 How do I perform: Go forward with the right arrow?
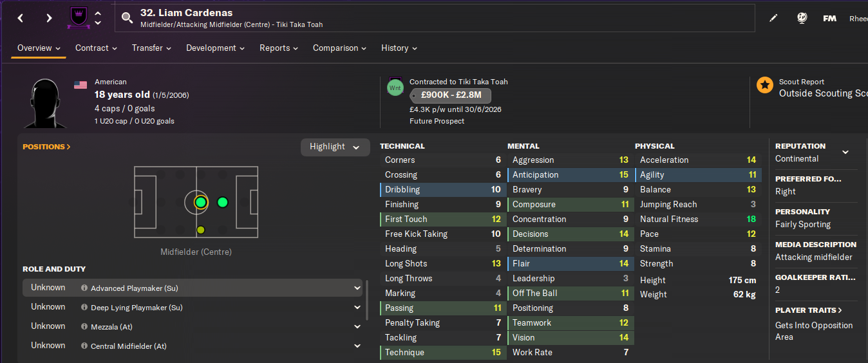[x=49, y=18]
